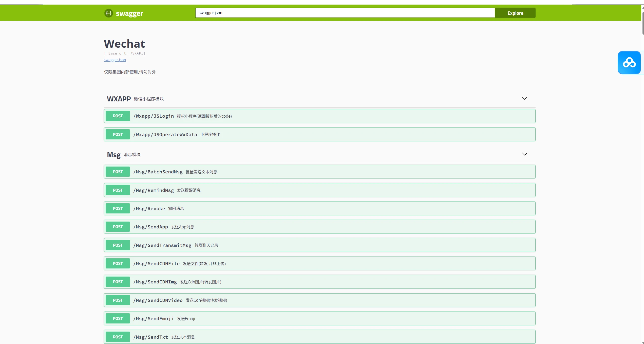The height and width of the screenshot is (344, 644).
Task: Open the /Msg/SendCDNVideo operation
Action: pos(158,300)
